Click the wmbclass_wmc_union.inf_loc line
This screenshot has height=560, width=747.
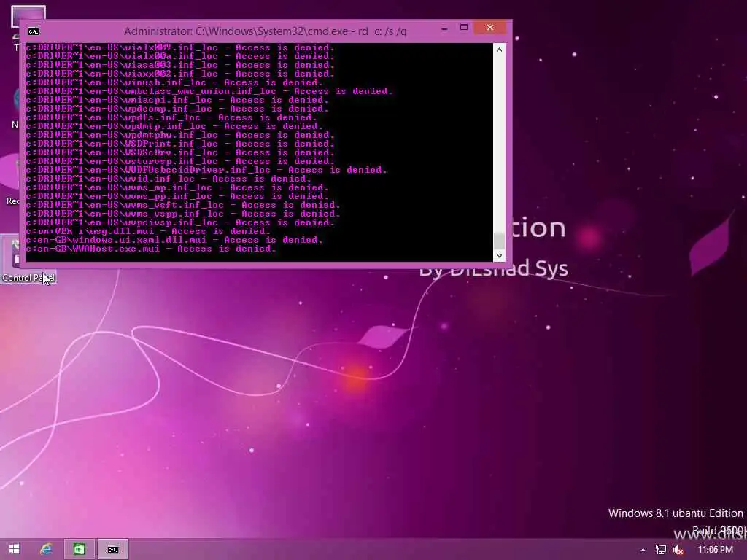pyautogui.click(x=209, y=91)
